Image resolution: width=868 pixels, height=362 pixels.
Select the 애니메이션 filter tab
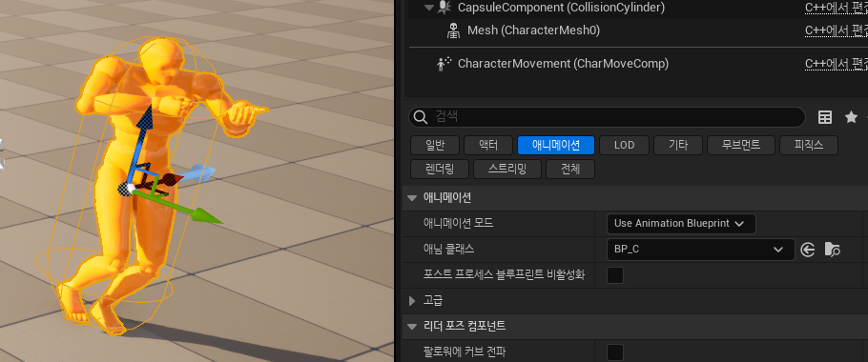click(556, 146)
